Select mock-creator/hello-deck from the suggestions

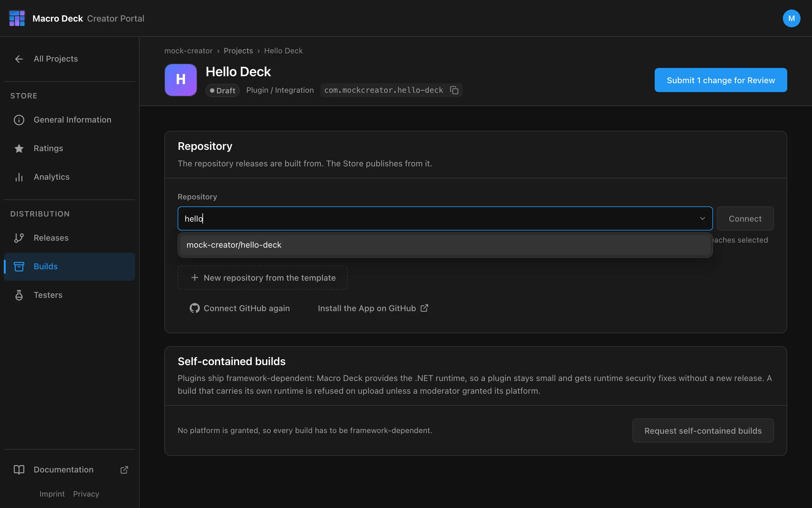pyautogui.click(x=445, y=245)
